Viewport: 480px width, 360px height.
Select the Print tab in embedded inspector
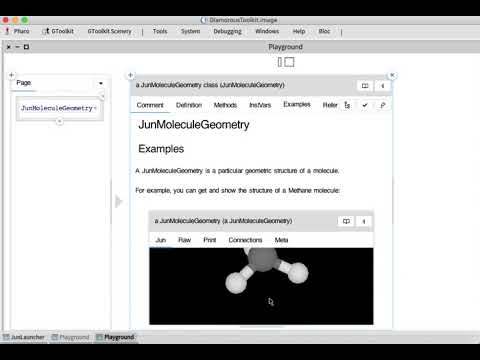pyautogui.click(x=210, y=240)
